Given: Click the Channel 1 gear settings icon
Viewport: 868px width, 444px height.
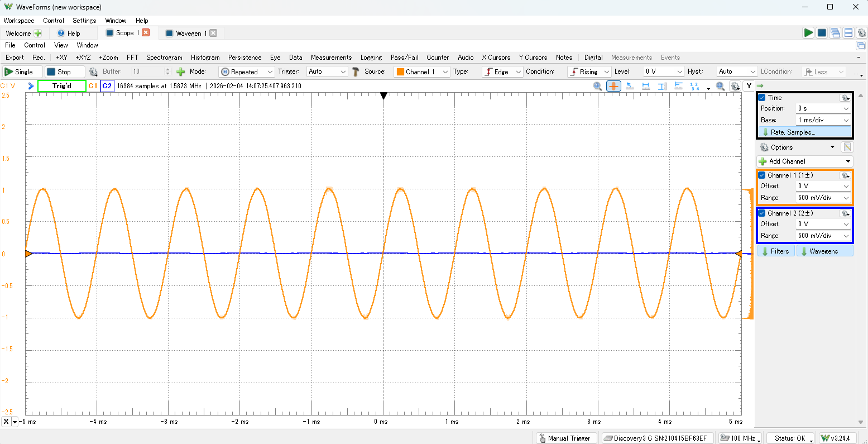Looking at the screenshot, I should pyautogui.click(x=845, y=175).
